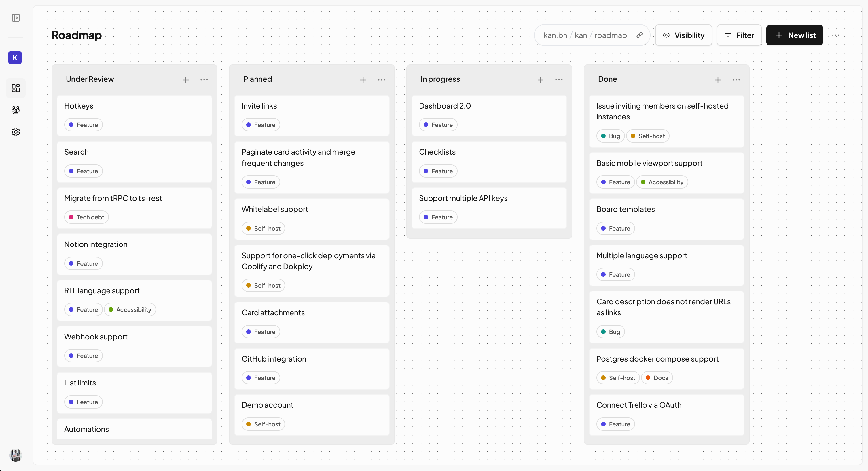
Task: Add card to In progress list
Action: coord(541,80)
